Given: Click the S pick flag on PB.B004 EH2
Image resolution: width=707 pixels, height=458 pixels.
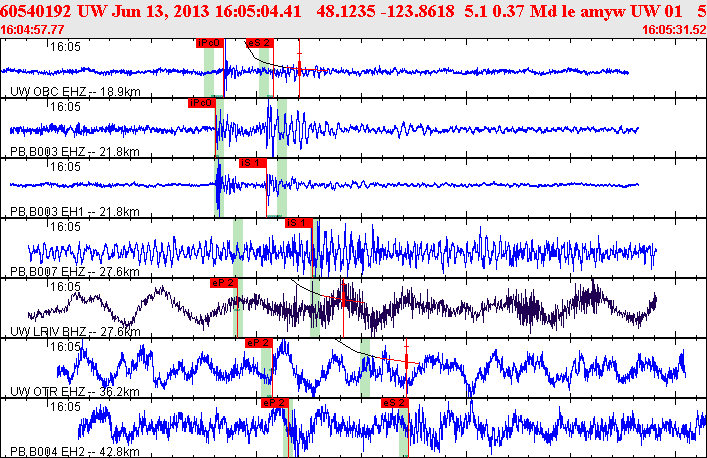Looking at the screenshot, I should pyautogui.click(x=394, y=402).
